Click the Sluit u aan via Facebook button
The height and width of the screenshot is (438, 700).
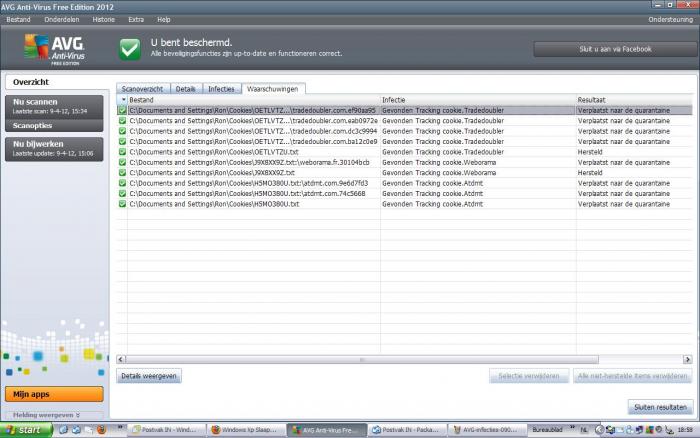pos(615,49)
